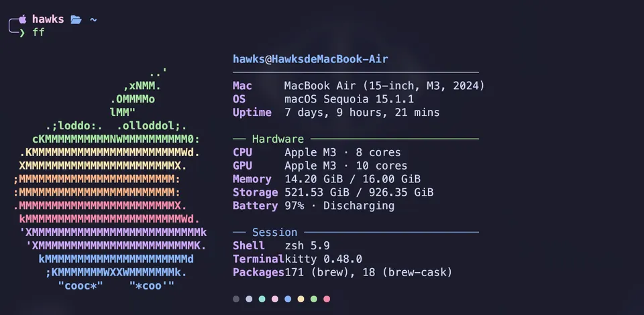This screenshot has width=644, height=315.
Task: Click the 'ff' command text
Action: click(39, 32)
